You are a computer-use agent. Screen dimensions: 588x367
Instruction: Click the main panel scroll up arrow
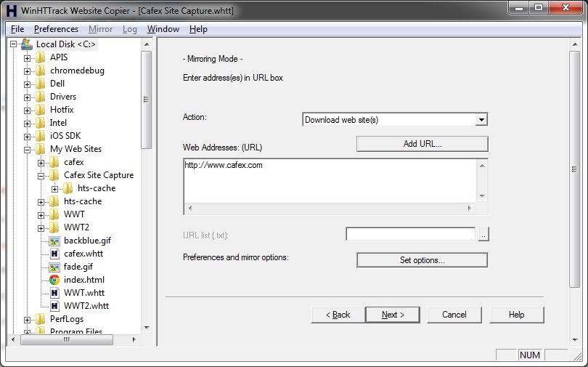[x=575, y=44]
